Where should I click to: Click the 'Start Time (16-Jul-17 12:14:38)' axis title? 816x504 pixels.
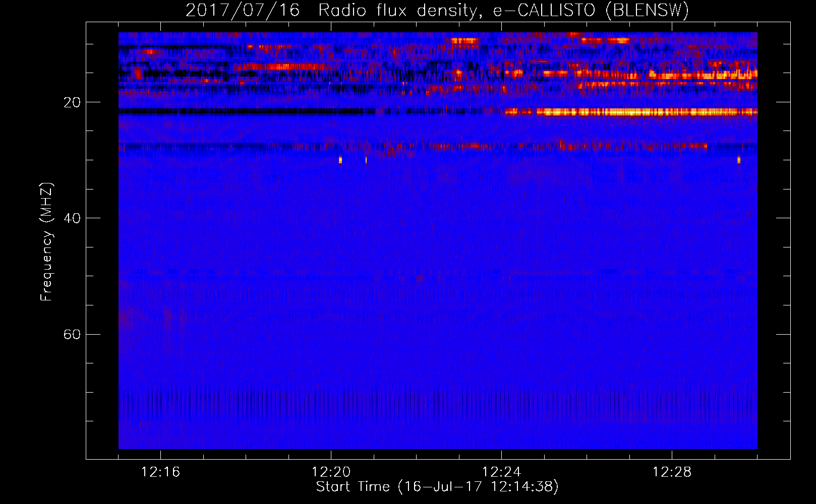click(437, 487)
